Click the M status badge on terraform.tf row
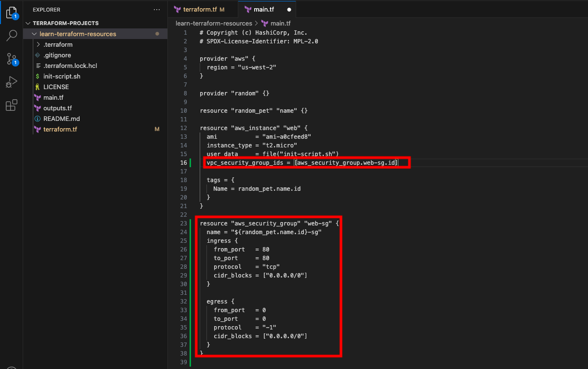The height and width of the screenshot is (369, 588). click(157, 130)
